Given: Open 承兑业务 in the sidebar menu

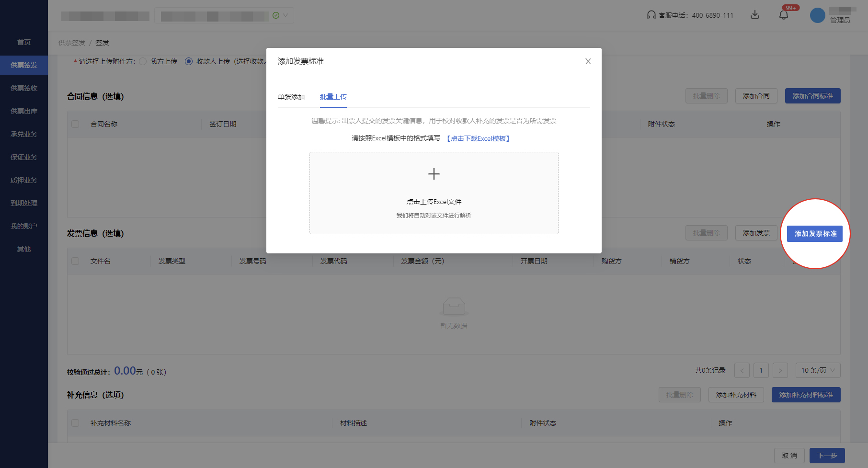Looking at the screenshot, I should pos(24,134).
